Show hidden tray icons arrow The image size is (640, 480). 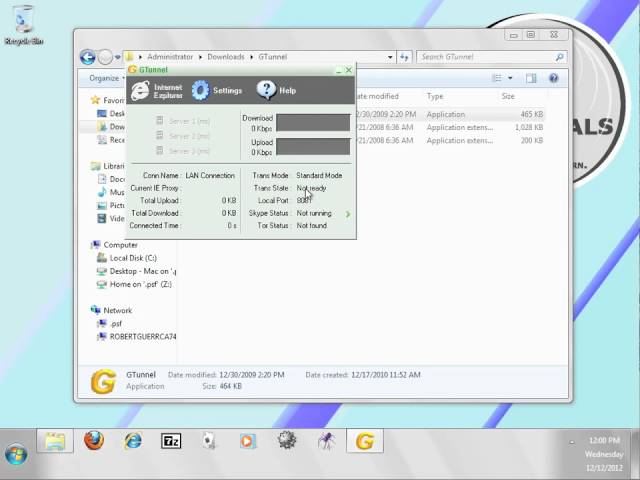(572, 442)
